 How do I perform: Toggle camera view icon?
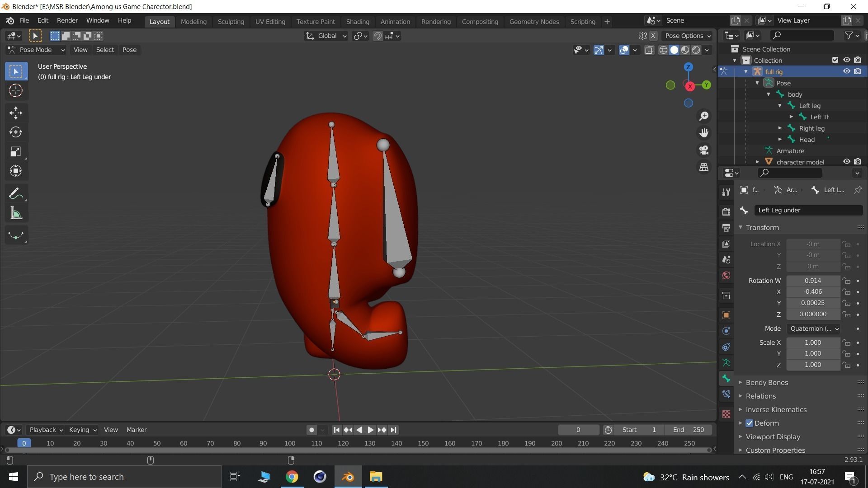[704, 150]
